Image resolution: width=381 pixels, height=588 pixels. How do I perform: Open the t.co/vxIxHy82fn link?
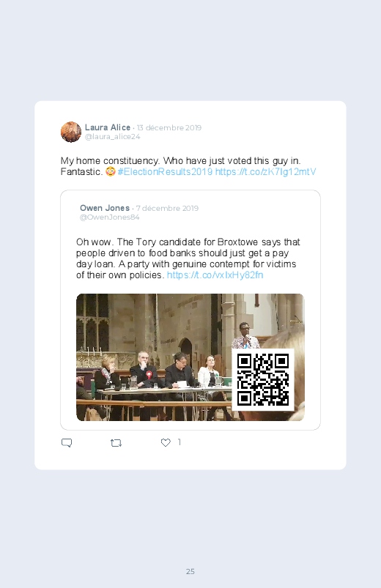[215, 275]
